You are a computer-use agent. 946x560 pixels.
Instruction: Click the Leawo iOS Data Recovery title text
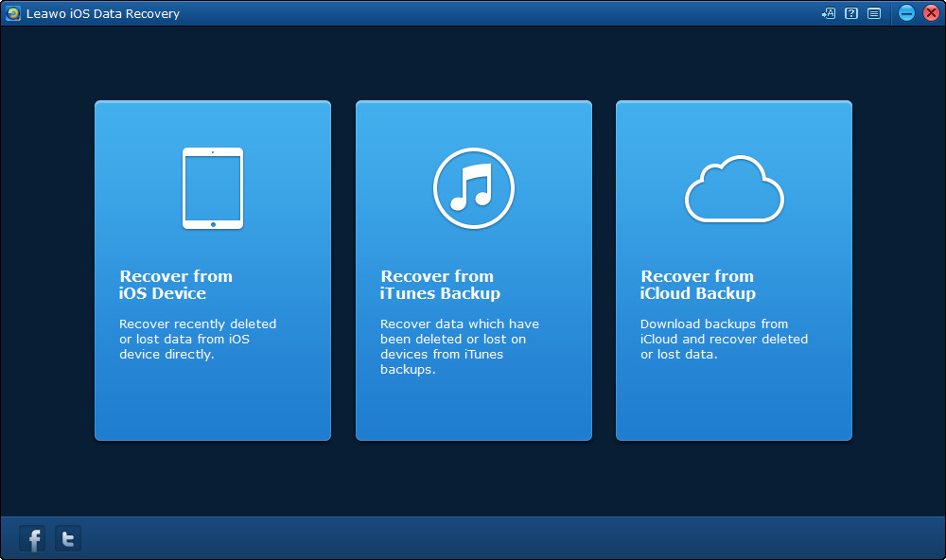click(99, 13)
